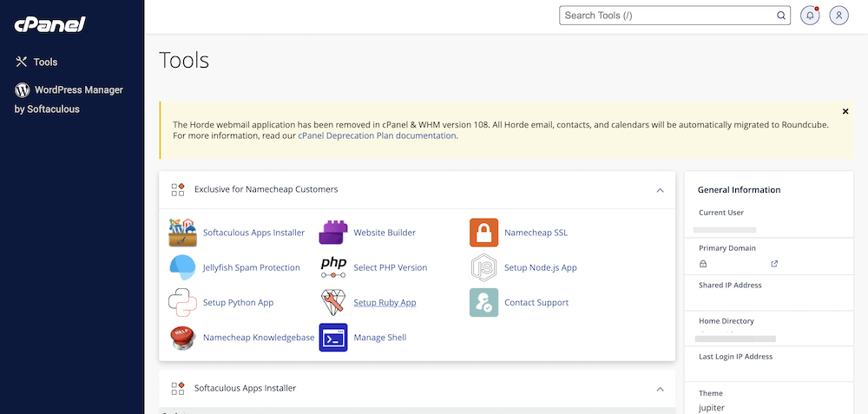Click the Primary Domain lock icon
Viewport: 868px width, 414px height.
click(x=703, y=264)
